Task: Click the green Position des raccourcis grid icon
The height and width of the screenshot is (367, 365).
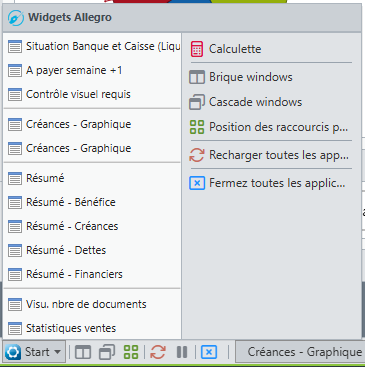Action: tap(197, 127)
